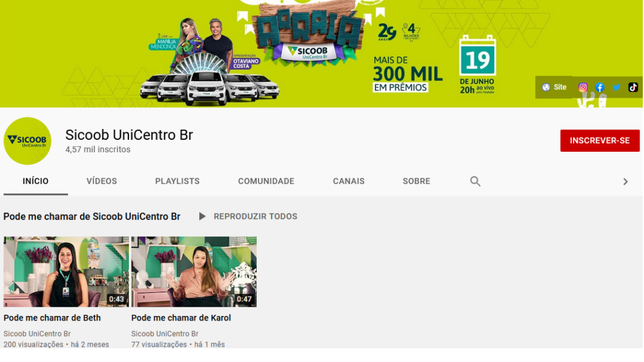Switch to the VÍDEOS tab
The image size is (644, 362).
(x=101, y=181)
